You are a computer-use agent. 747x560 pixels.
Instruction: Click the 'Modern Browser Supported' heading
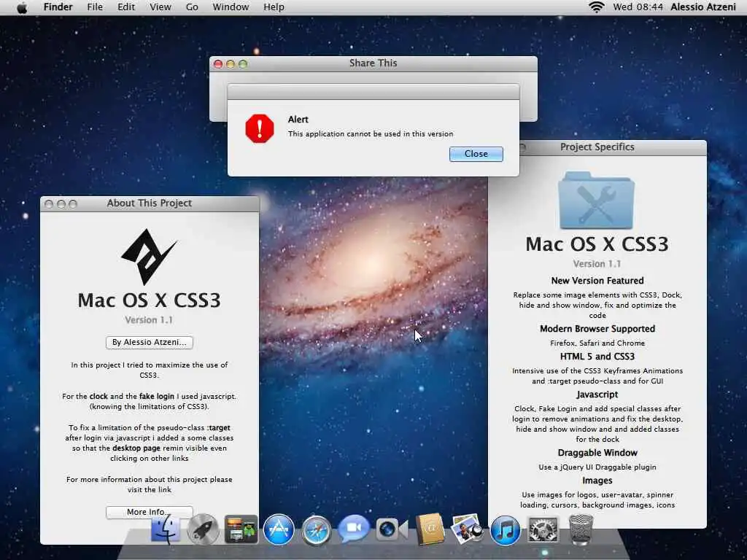[597, 329]
